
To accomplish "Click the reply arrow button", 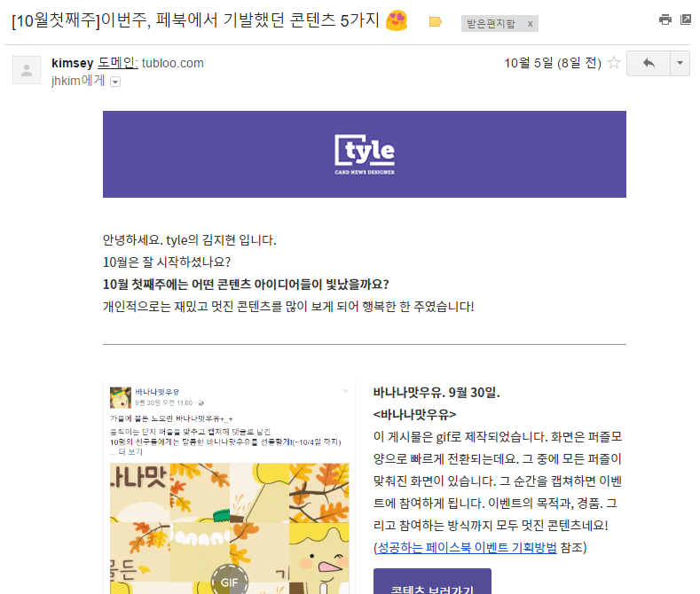I will click(x=649, y=63).
